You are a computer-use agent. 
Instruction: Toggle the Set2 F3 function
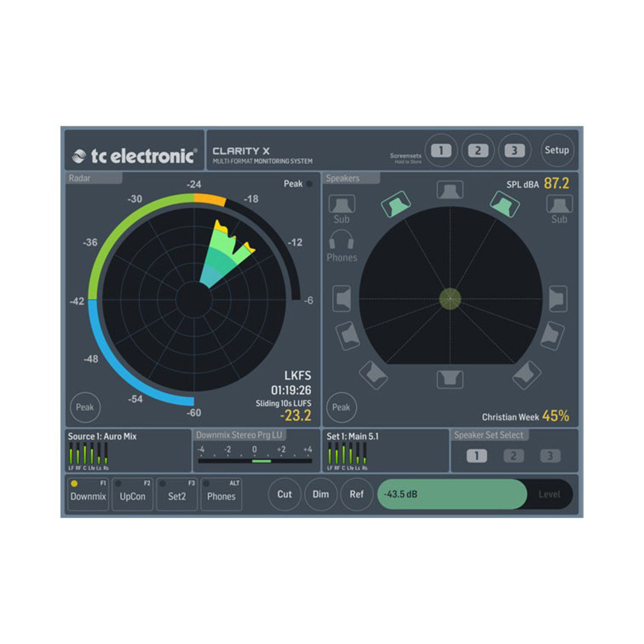(x=177, y=494)
